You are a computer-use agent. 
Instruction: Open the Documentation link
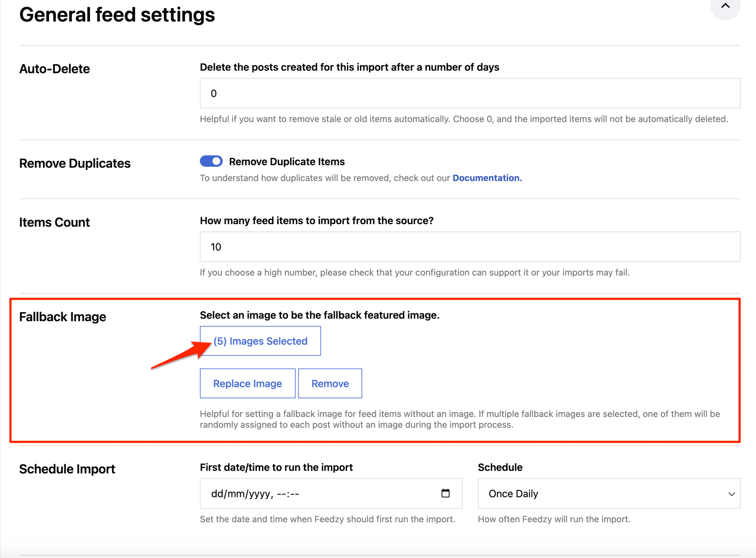(487, 178)
